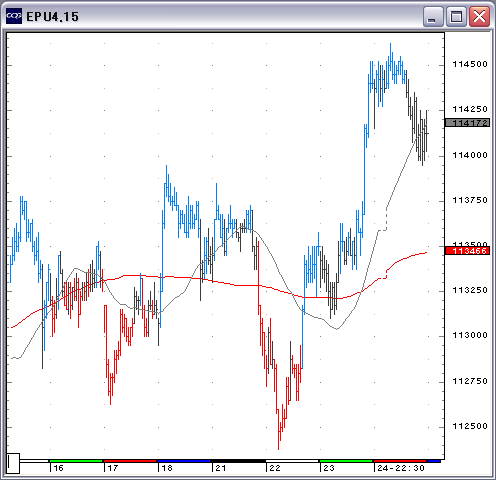Click the EPU4,15 window title text
The image size is (496, 480).
(52, 17)
